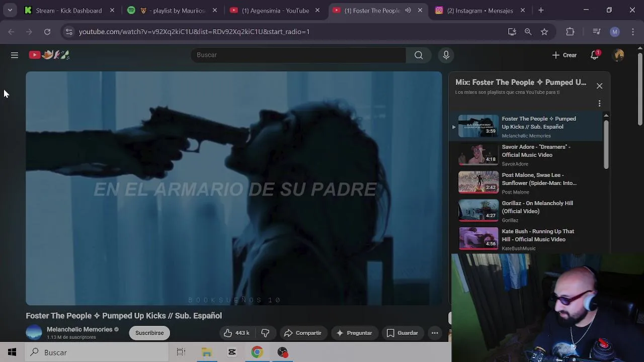Open the mix playlist three-dot options

pyautogui.click(x=599, y=104)
